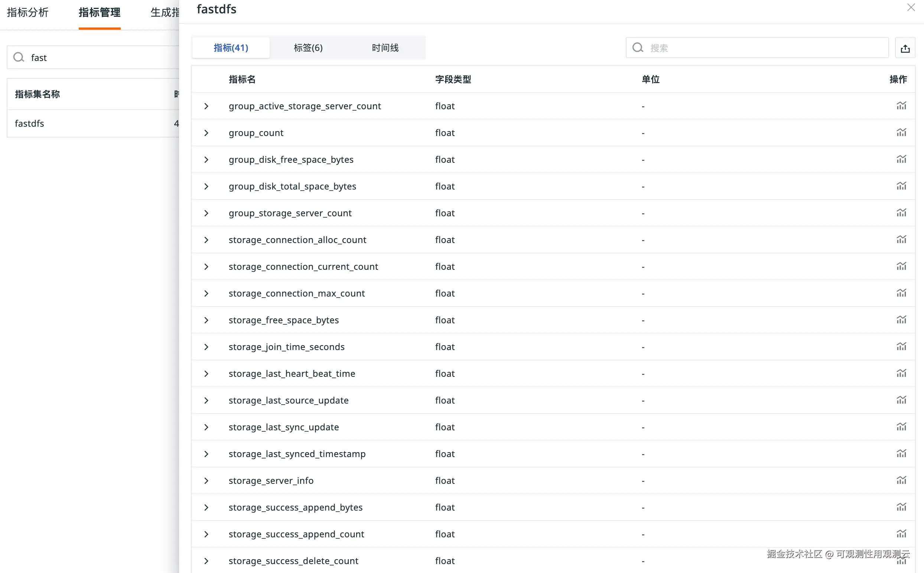924x573 pixels.
Task: Select the fastdfs metric set row
Action: [x=30, y=123]
